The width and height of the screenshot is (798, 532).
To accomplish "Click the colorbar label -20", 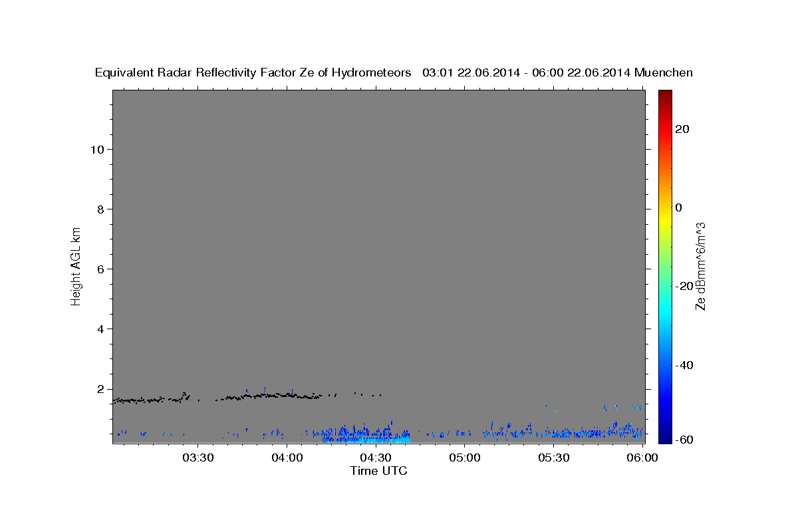I will pos(685,286).
